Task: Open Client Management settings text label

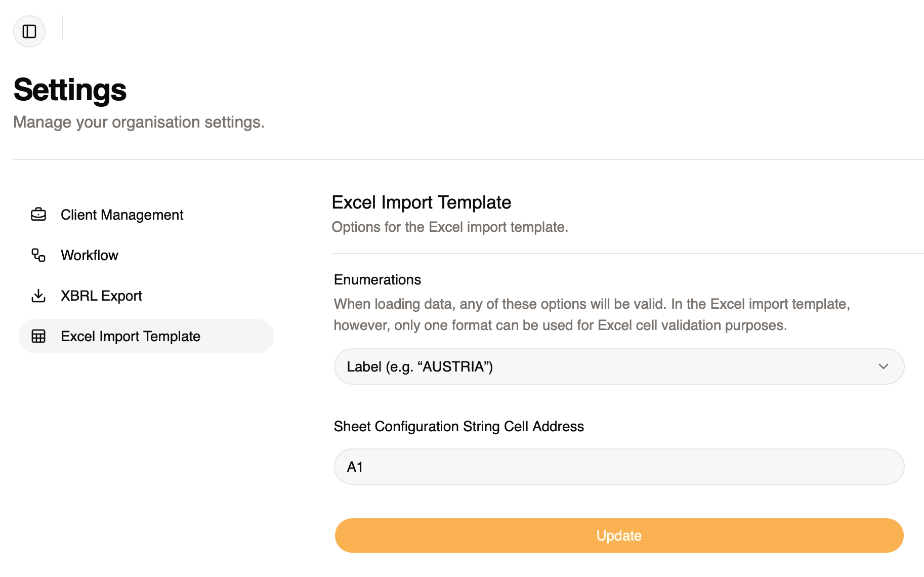Action: (122, 215)
